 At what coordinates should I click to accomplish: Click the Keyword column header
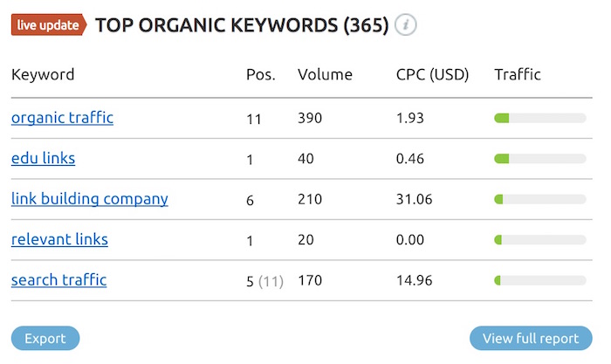[43, 74]
